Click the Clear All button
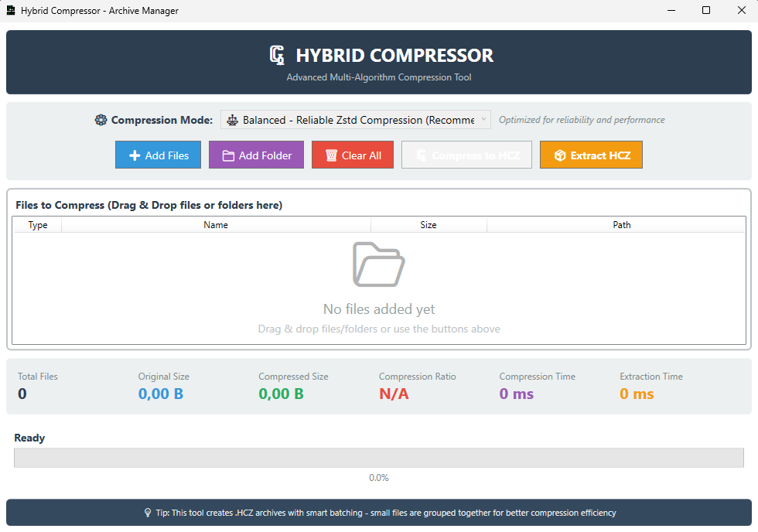Viewport: 758px width, 532px height. tap(352, 155)
